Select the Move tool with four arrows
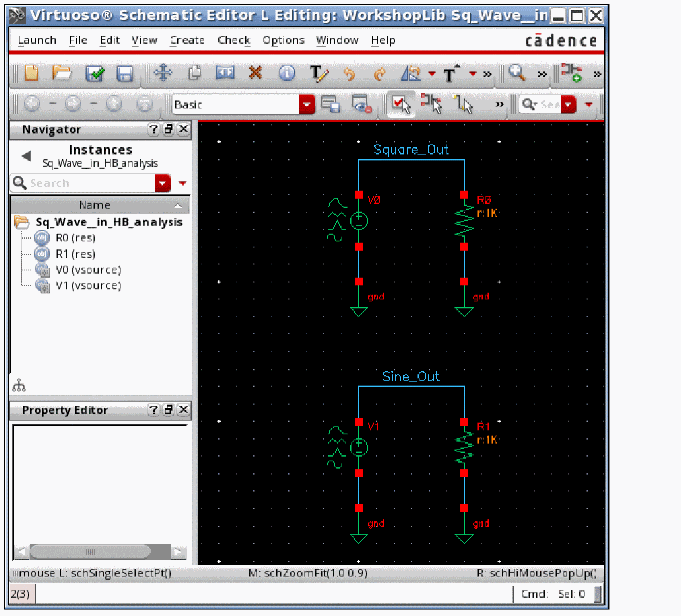The width and height of the screenshot is (681, 616). (x=163, y=73)
